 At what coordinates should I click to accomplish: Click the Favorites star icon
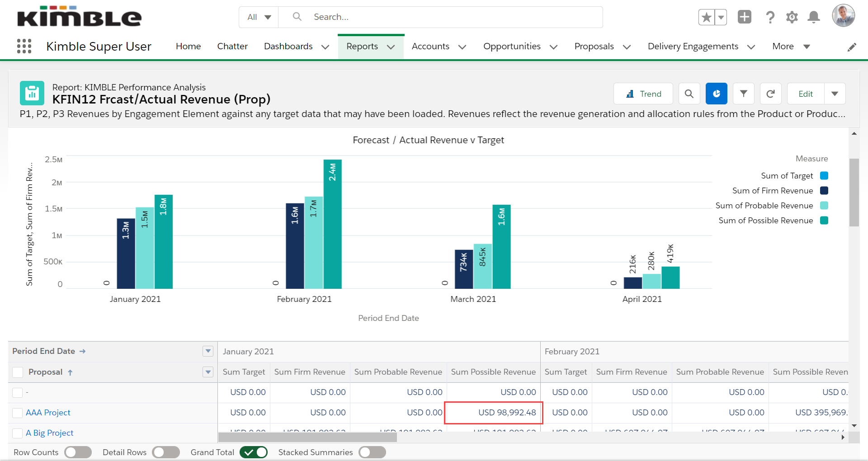point(706,17)
